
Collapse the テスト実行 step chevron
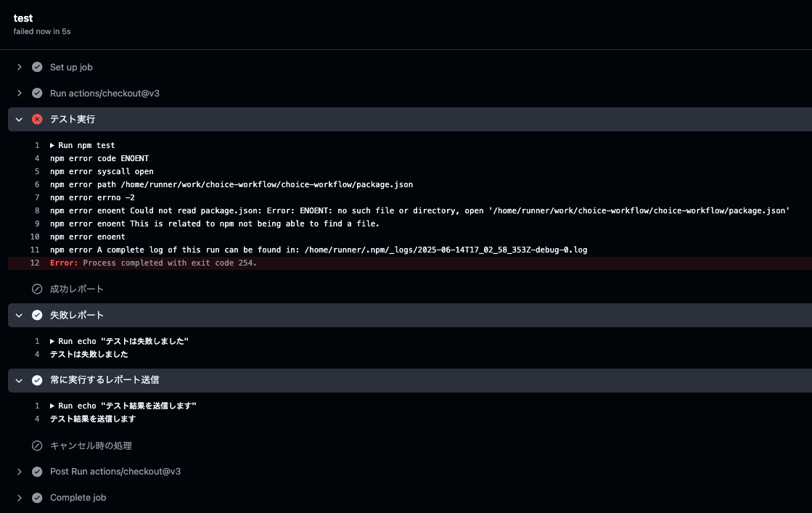[x=19, y=120]
